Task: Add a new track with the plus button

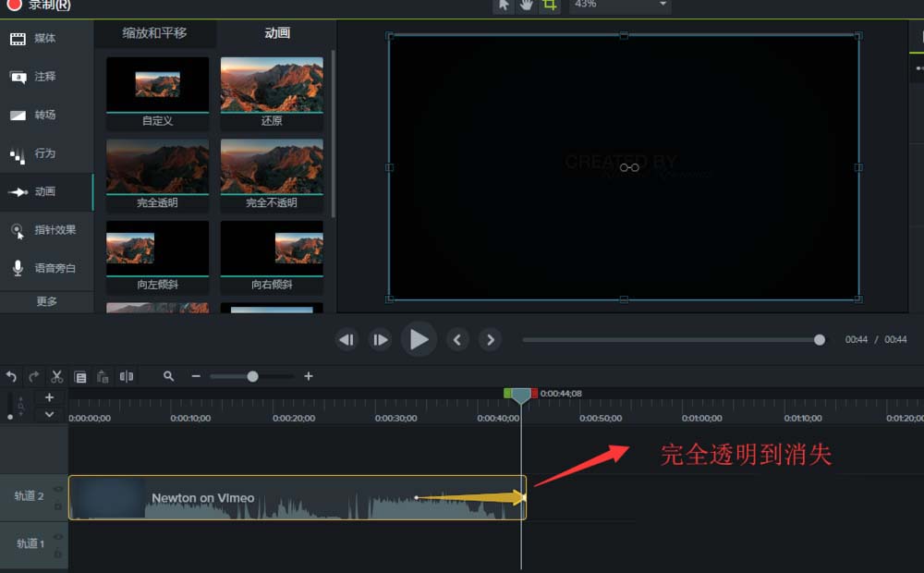Action: point(49,397)
